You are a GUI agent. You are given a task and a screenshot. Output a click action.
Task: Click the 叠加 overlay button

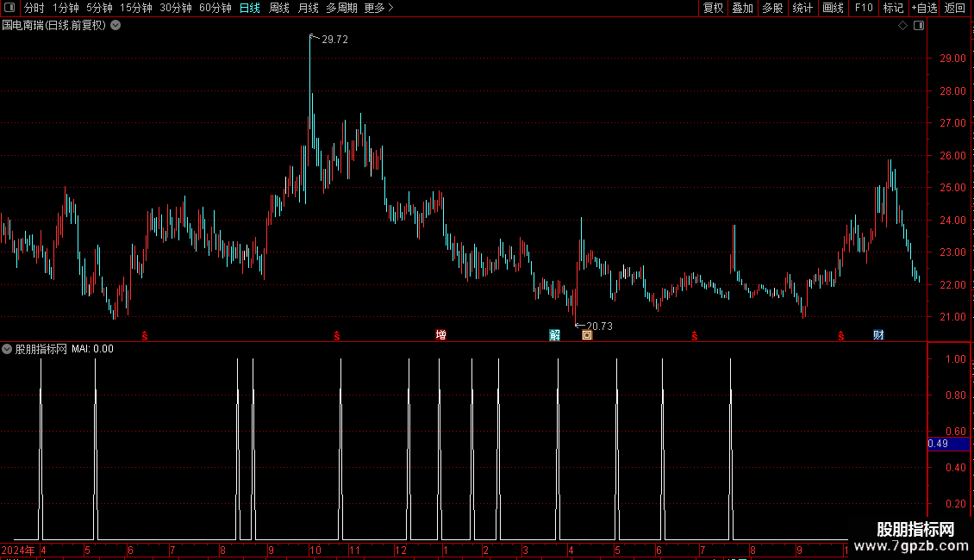pos(742,8)
